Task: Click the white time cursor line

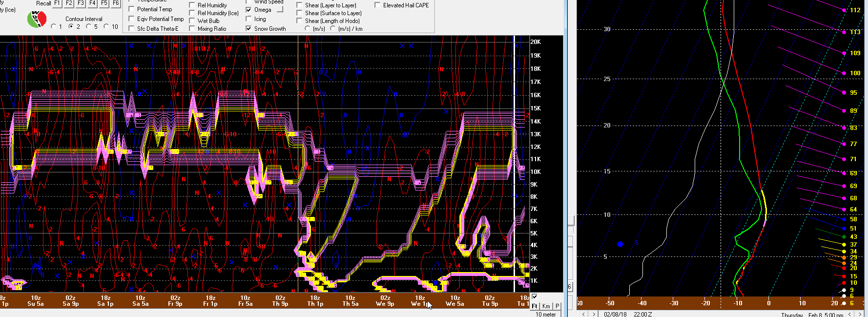Action: 515,164
